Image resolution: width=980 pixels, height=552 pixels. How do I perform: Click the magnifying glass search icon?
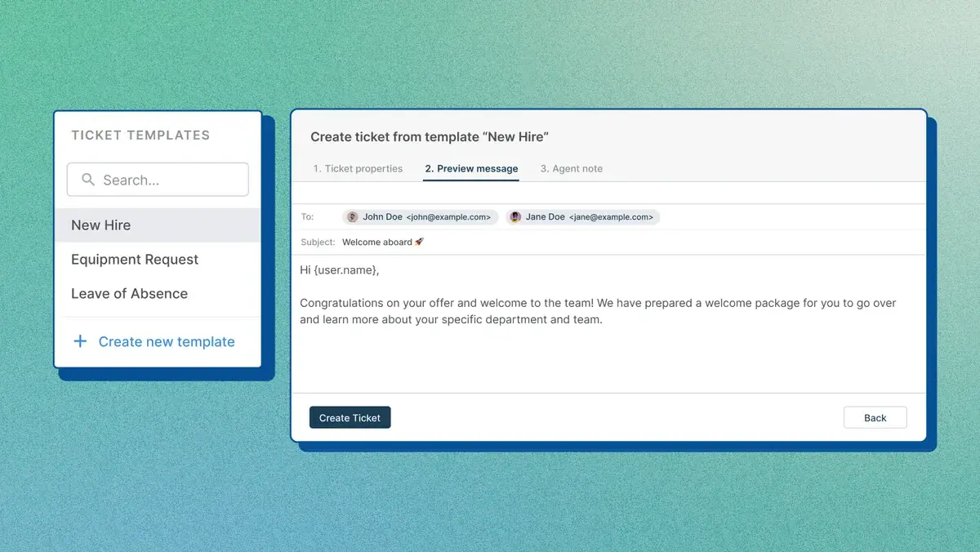pos(87,180)
